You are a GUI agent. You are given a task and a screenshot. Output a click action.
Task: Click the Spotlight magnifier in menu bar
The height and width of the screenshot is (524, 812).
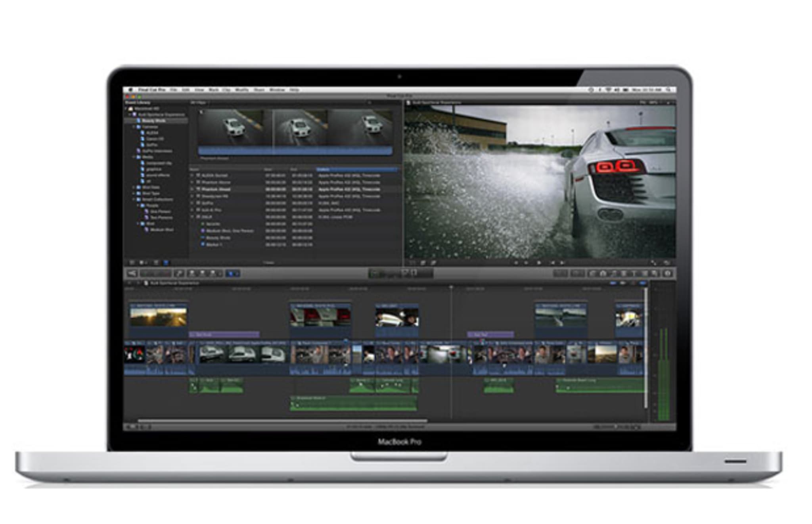[x=668, y=90]
